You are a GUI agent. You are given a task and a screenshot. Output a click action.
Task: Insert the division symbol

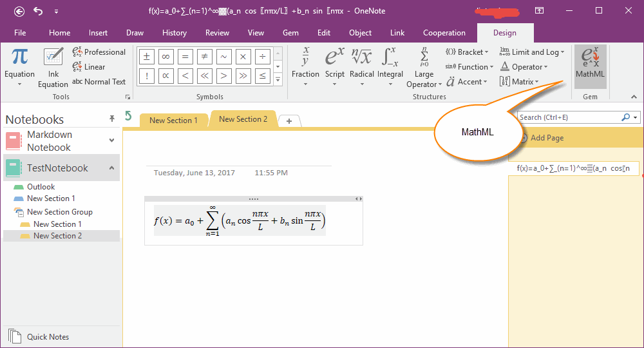263,57
